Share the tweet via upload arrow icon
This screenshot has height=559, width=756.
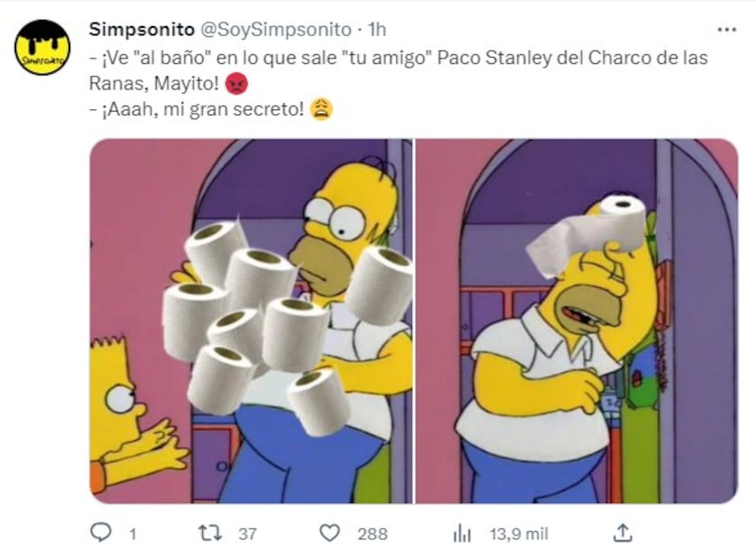(x=622, y=533)
